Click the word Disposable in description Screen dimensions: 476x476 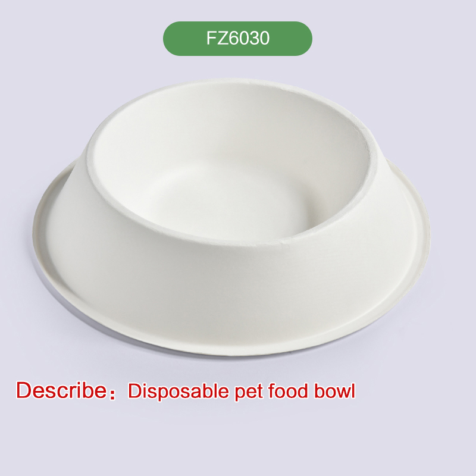178,392
